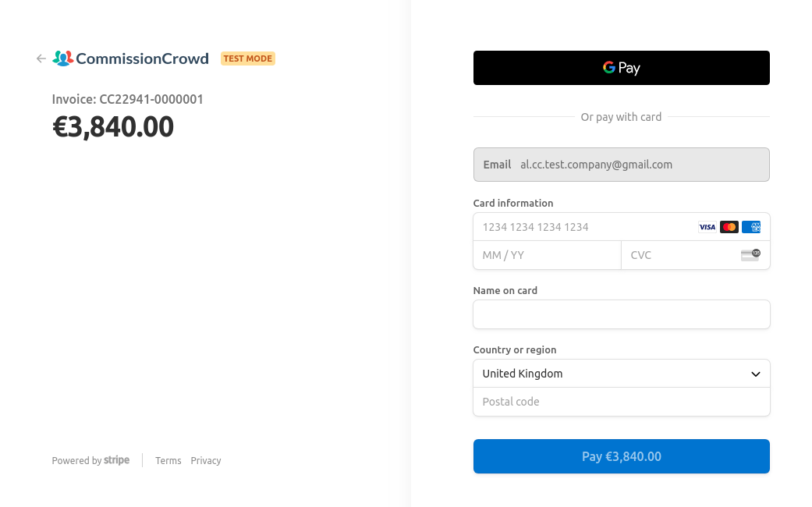Click the TEST MODE badge
This screenshot has height=507, width=812.
248,58
